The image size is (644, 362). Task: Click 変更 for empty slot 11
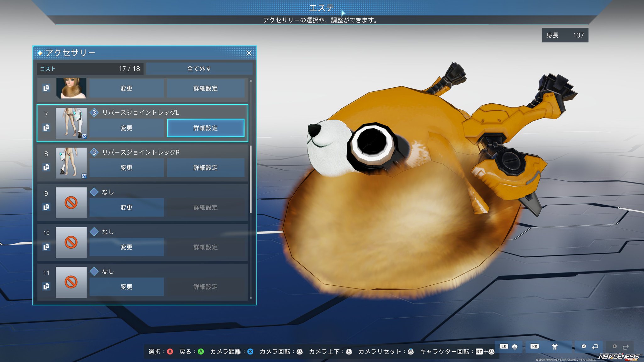click(x=126, y=287)
